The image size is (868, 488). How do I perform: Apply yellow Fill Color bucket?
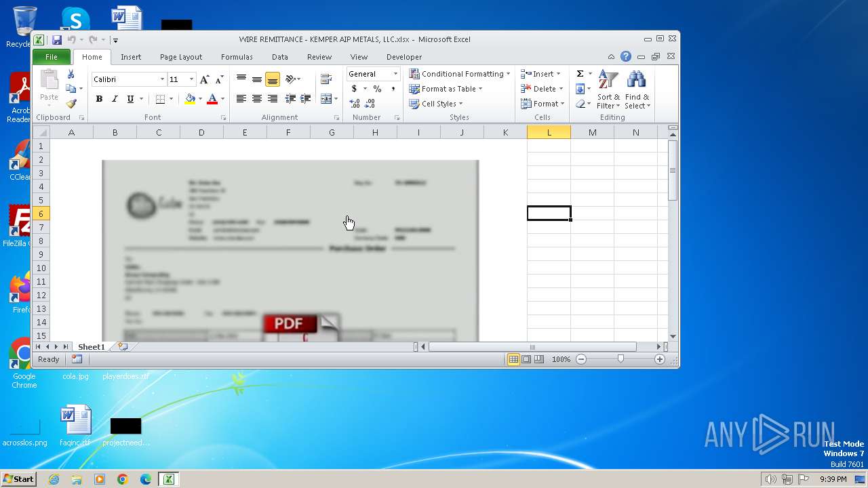pyautogui.click(x=190, y=99)
